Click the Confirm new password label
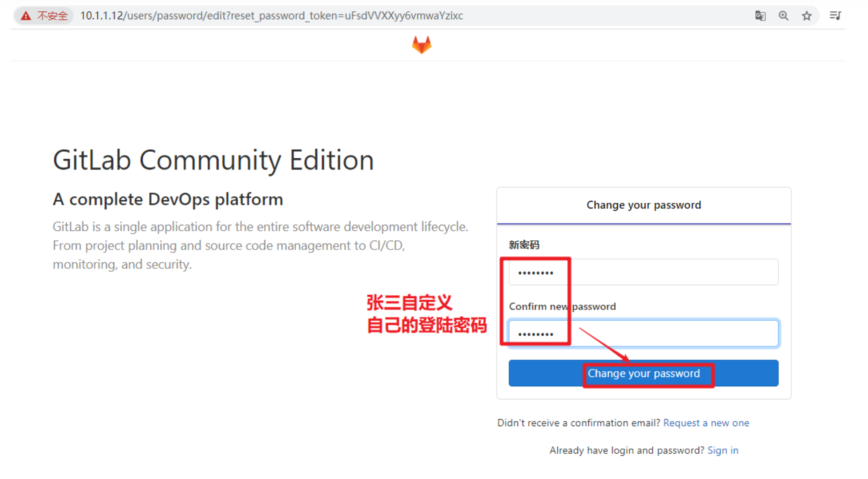Image resolution: width=868 pixels, height=479 pixels. coord(562,306)
